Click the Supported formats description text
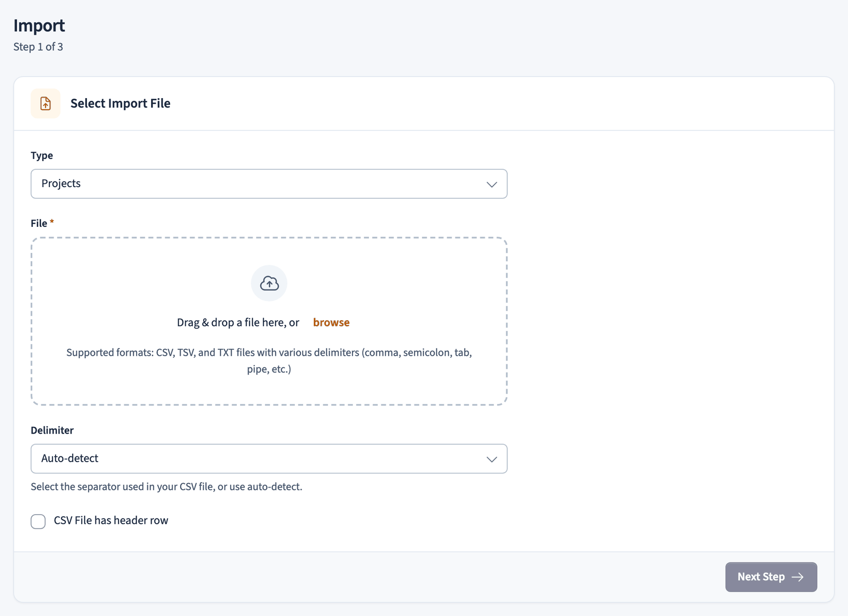Image resolution: width=848 pixels, height=616 pixels. click(x=269, y=360)
